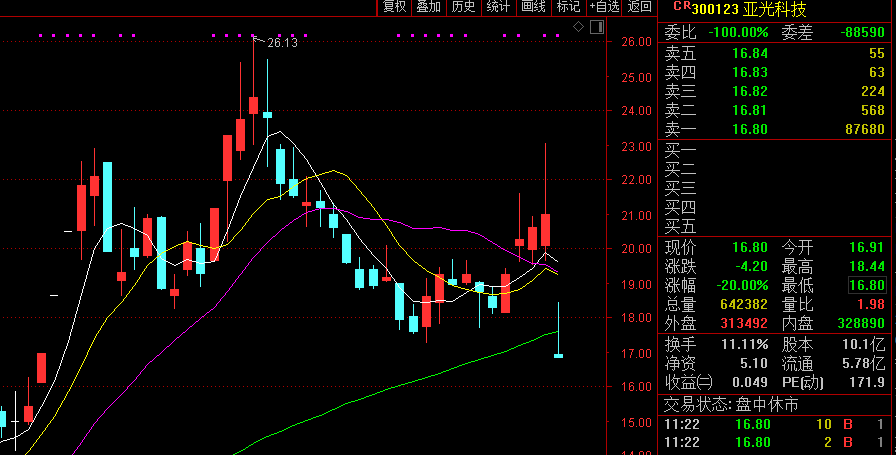Select the 画线 drawing tool
The image size is (896, 455).
coord(533,7)
